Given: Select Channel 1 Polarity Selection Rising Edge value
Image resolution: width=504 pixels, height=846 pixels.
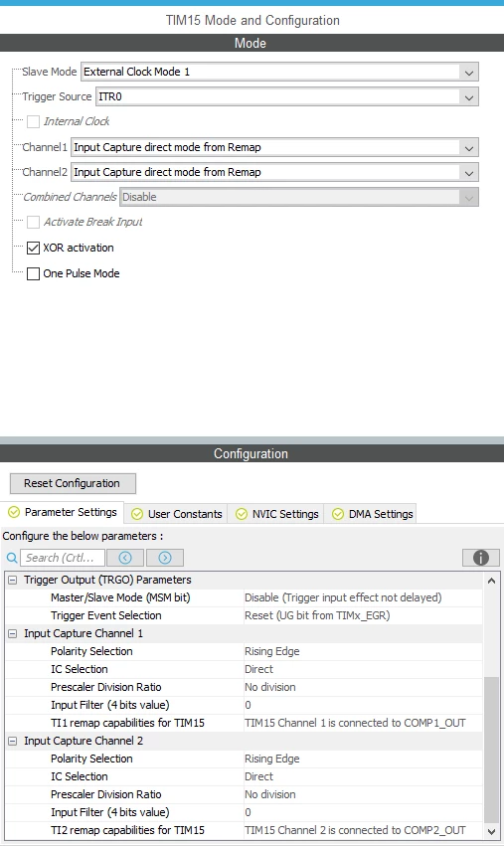Looking at the screenshot, I should [x=272, y=651].
